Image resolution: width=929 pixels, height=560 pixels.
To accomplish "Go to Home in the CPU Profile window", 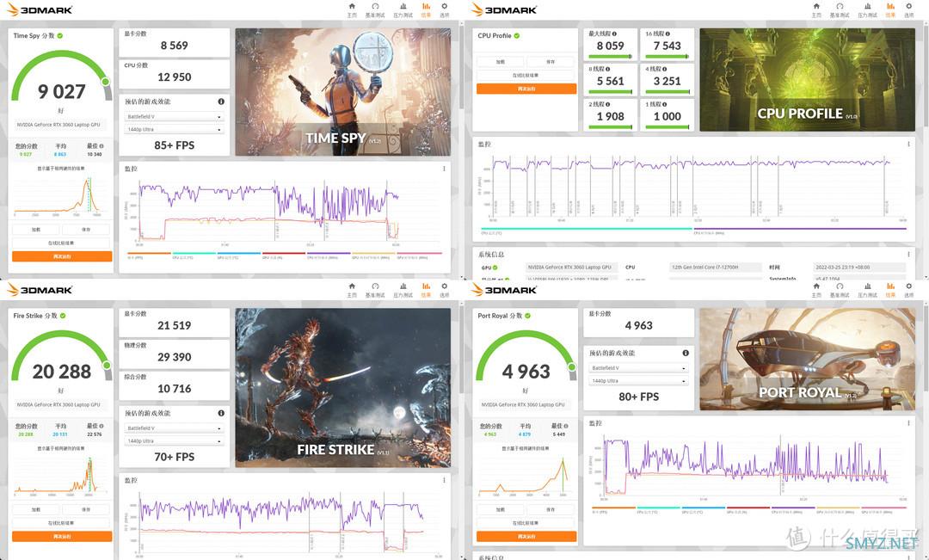I will click(x=816, y=9).
